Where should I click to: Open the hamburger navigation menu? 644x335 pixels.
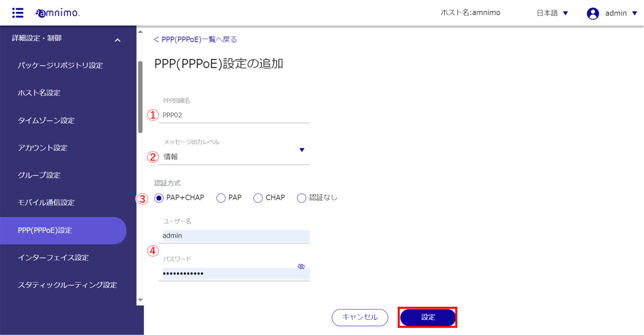pyautogui.click(x=17, y=13)
